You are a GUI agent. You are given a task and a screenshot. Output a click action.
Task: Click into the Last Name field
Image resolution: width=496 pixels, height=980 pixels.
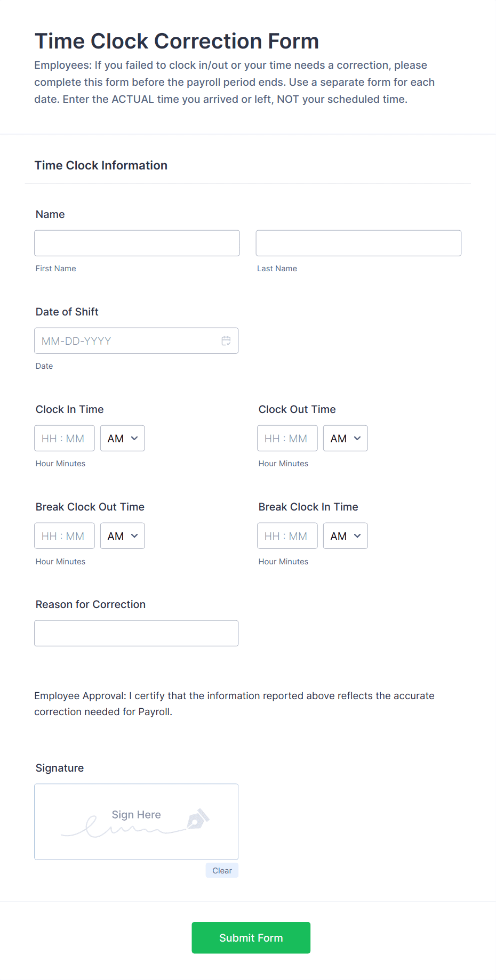tap(358, 243)
